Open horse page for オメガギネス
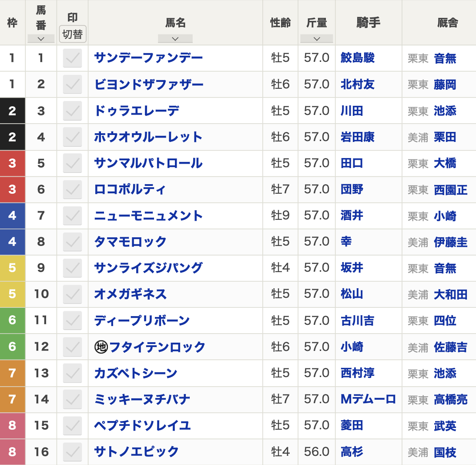 130,294
